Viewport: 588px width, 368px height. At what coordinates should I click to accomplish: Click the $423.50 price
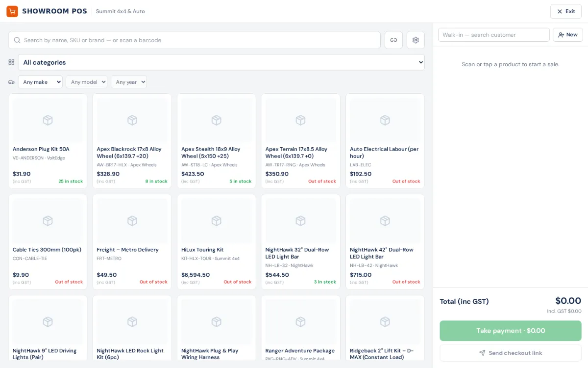click(193, 174)
